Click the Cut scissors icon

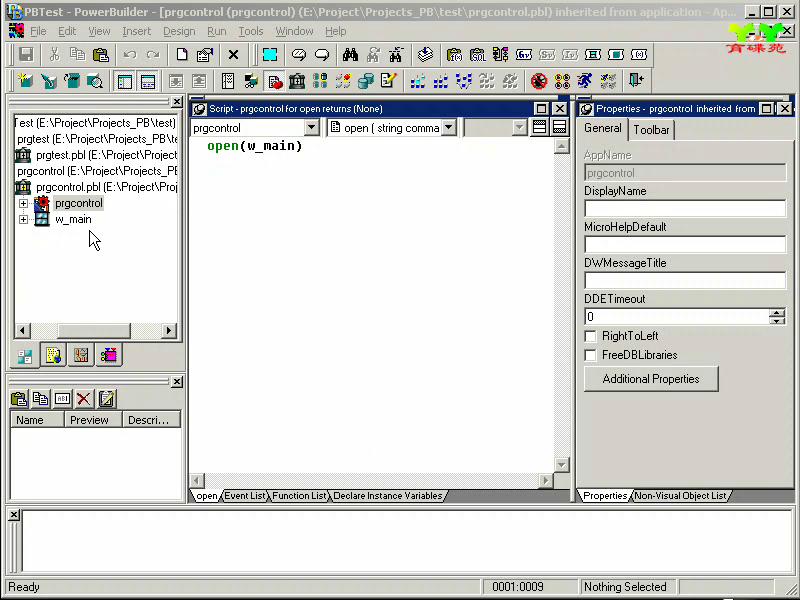[54, 55]
